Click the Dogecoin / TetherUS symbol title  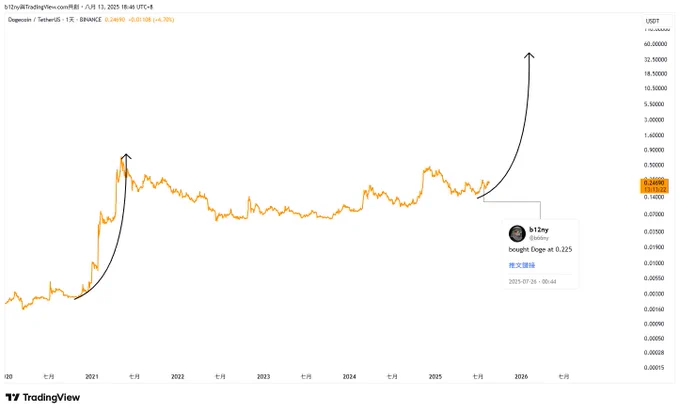[34, 20]
